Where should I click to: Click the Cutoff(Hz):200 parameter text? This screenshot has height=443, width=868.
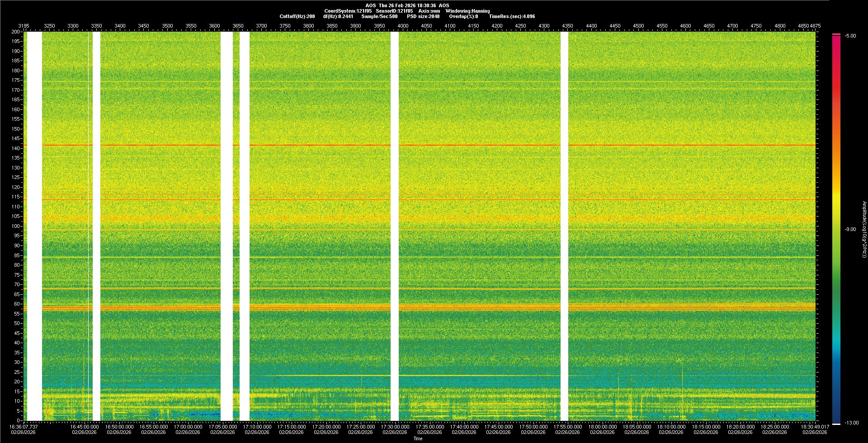pyautogui.click(x=297, y=16)
